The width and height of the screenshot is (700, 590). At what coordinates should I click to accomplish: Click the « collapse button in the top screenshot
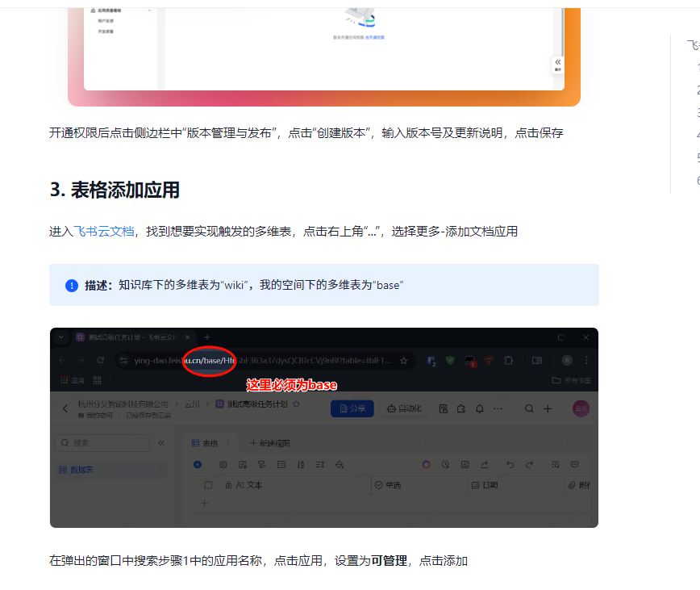click(x=557, y=65)
